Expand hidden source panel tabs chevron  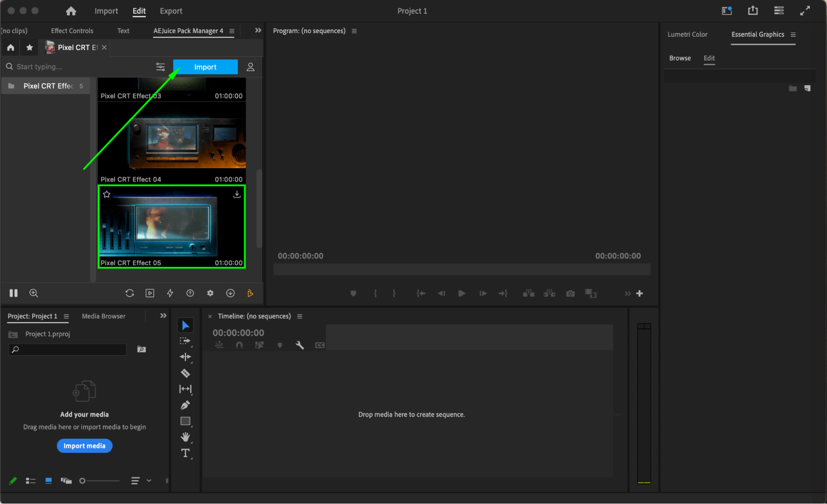click(258, 31)
